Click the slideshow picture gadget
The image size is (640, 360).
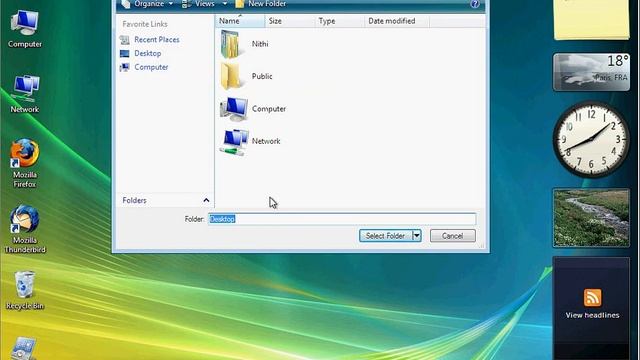pos(591,218)
